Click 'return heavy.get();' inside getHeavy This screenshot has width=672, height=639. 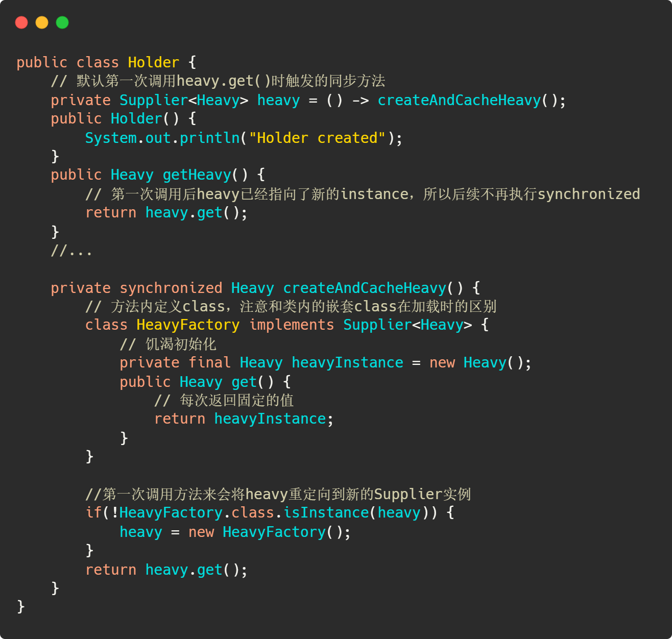[x=166, y=213]
